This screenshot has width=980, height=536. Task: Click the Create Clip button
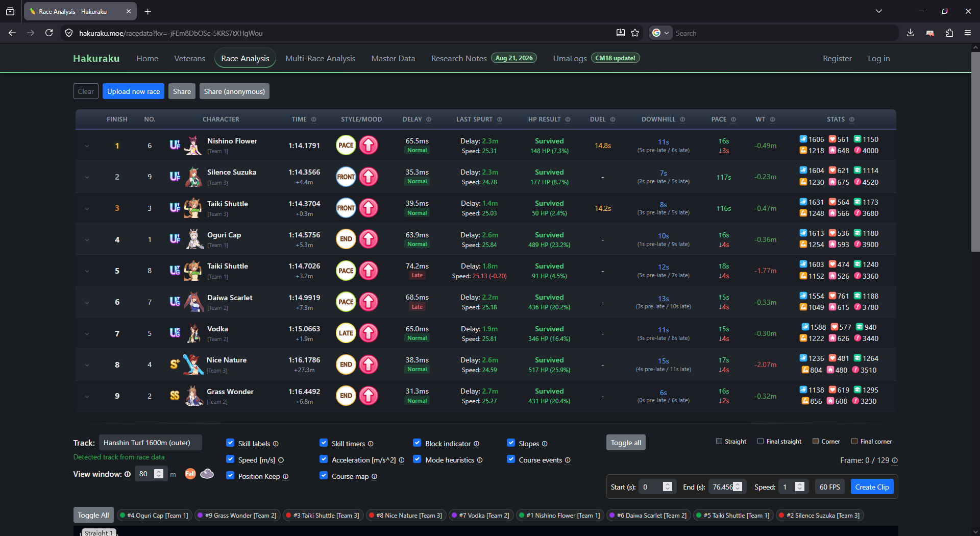point(872,487)
